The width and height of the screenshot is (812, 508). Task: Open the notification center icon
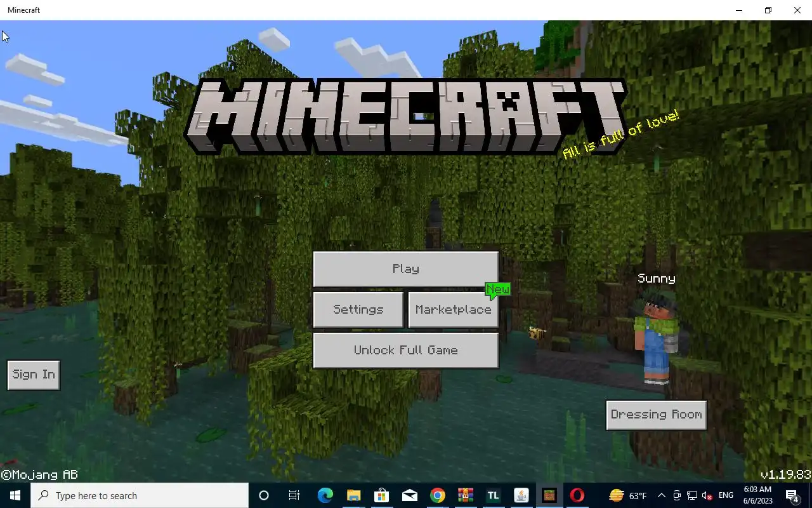click(792, 495)
